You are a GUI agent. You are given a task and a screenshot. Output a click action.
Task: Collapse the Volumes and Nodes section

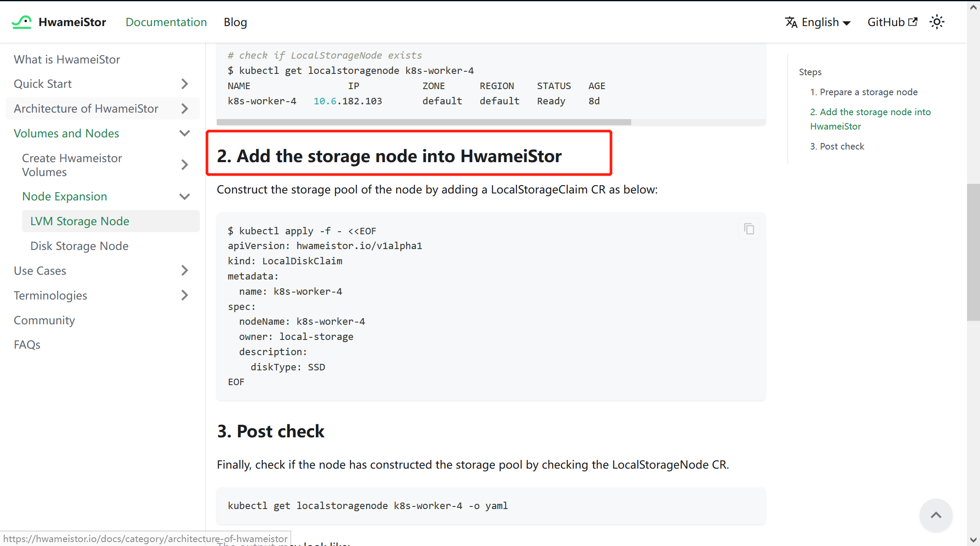coord(184,133)
